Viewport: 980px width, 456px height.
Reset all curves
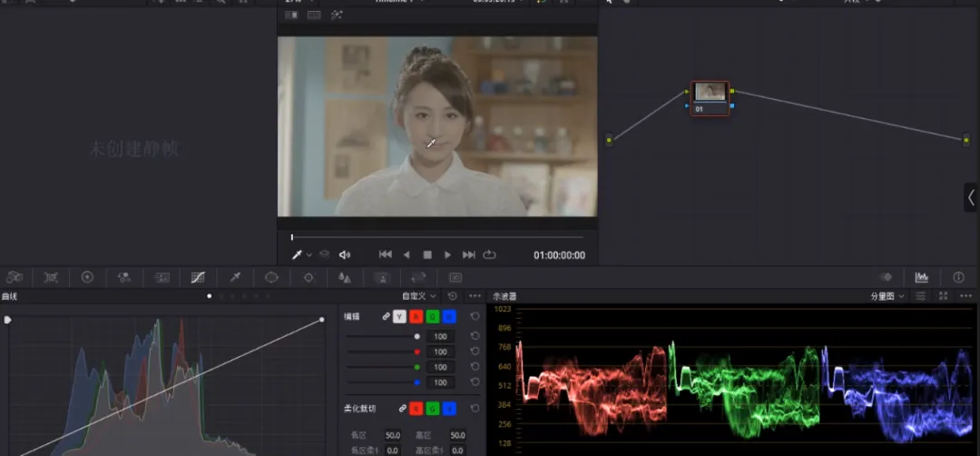click(x=453, y=296)
